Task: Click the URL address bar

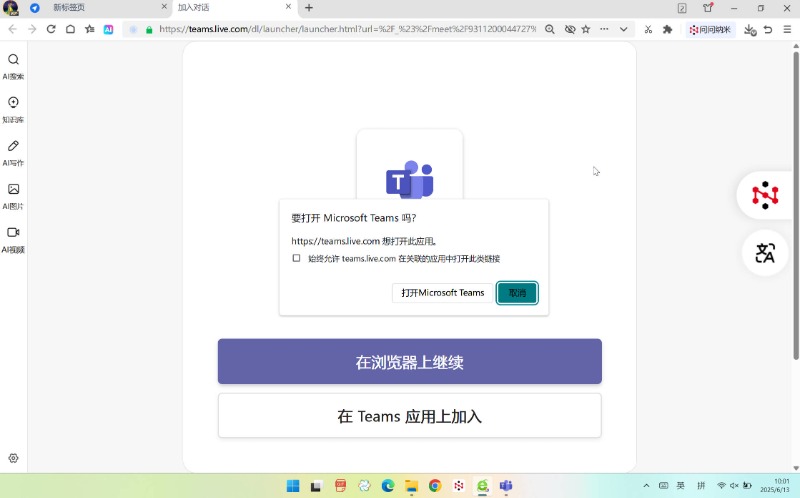Action: (340, 30)
